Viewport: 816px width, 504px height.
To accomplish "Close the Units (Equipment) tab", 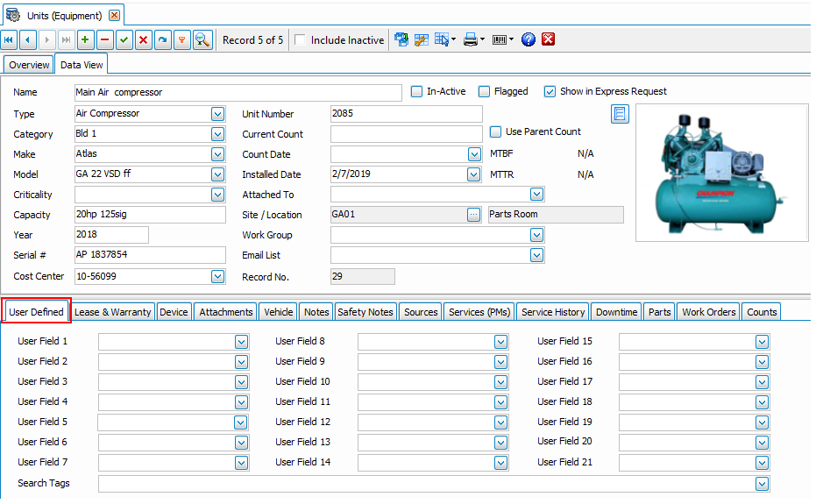I will [115, 15].
